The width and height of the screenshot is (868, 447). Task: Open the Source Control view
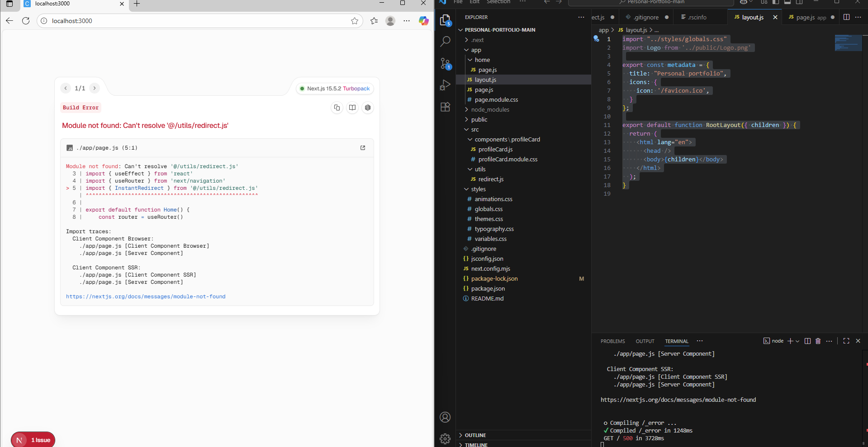(445, 63)
